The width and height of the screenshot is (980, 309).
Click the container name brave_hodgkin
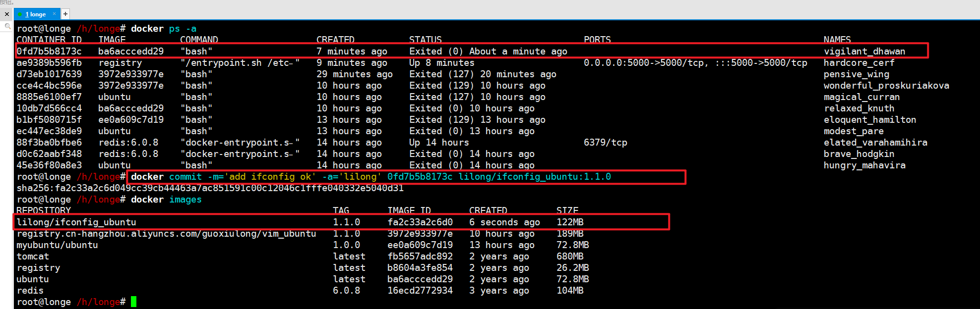[859, 154]
